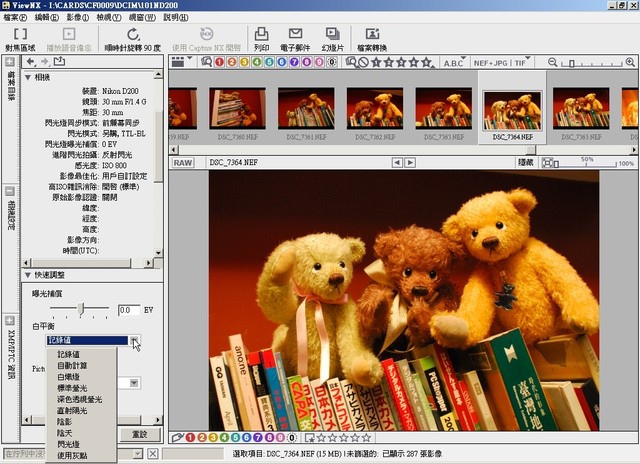Collapse the 快速調整 quick adjustment section

pos(28,275)
